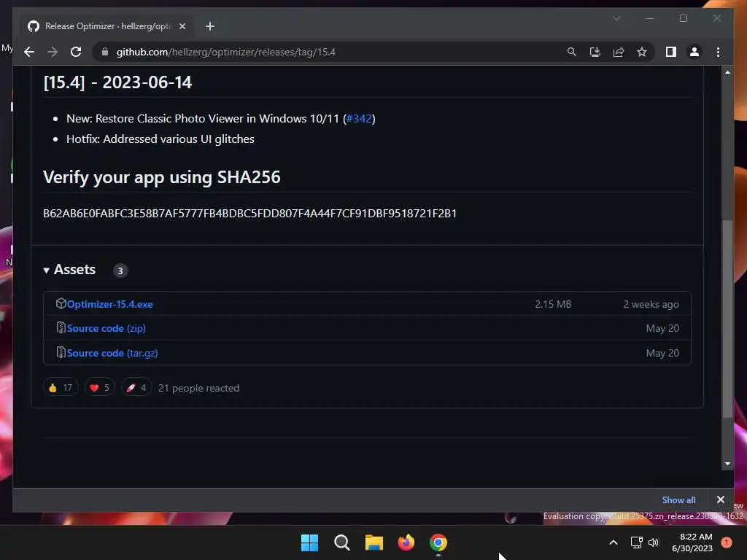Click the "2.15 MB" file size

553,304
